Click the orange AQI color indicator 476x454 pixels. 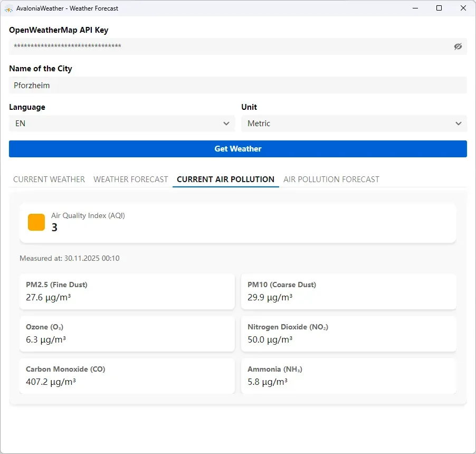(36, 222)
